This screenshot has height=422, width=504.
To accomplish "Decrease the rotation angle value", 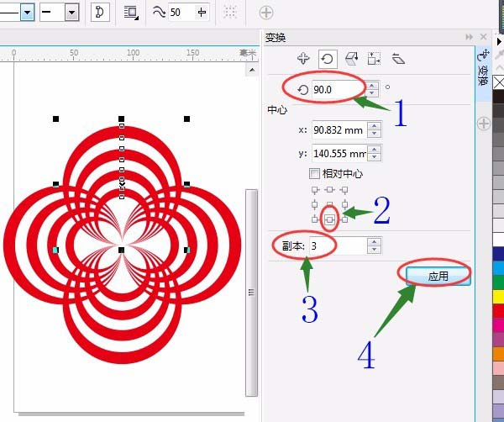I will pos(372,93).
